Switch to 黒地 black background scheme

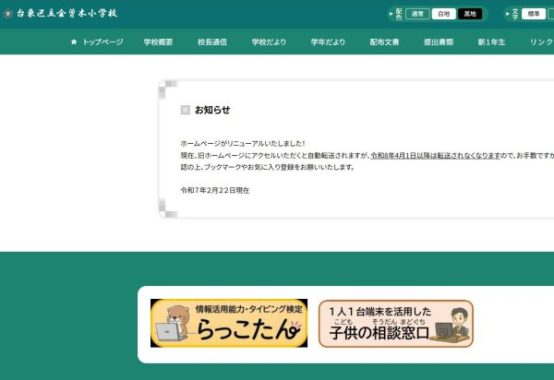(470, 14)
